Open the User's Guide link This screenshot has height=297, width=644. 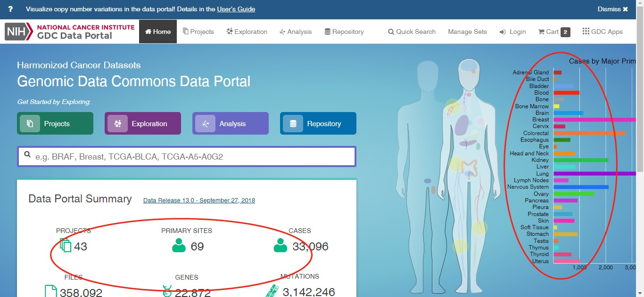[236, 9]
